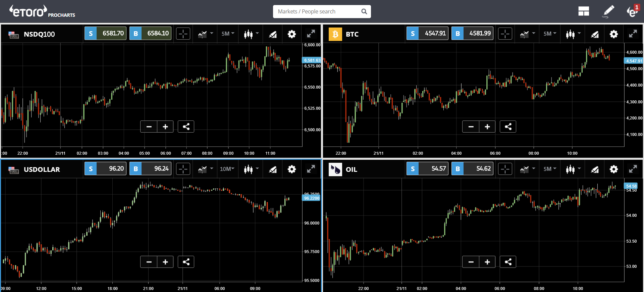The image size is (644, 292).
Task: Toggle crosshair on BTC chart
Action: 505,34
